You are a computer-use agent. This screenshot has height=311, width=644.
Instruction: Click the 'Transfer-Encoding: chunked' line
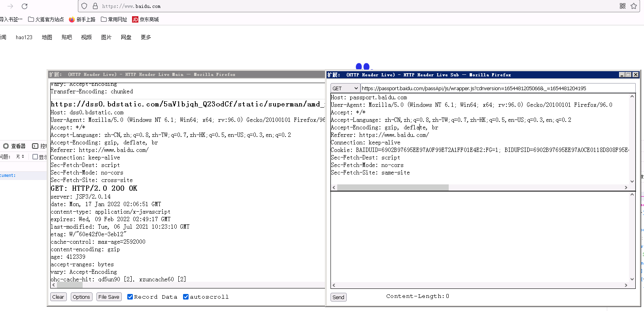[x=92, y=91]
